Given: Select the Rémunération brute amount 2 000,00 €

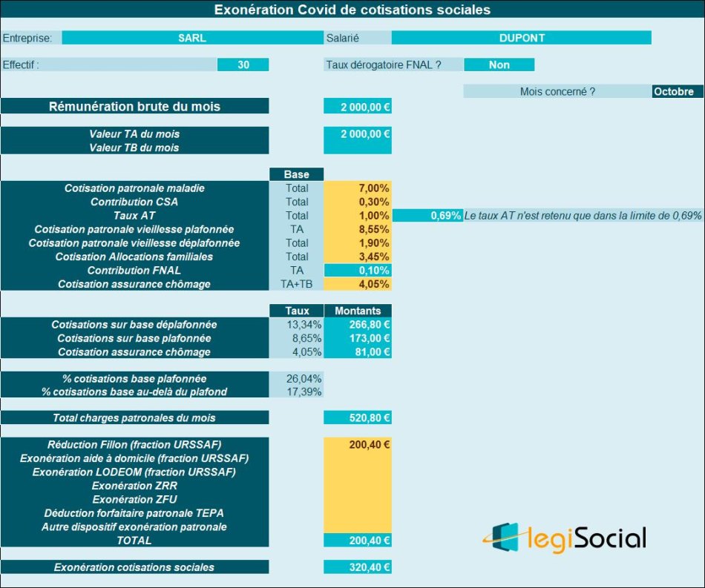Looking at the screenshot, I should pyautogui.click(x=357, y=107).
